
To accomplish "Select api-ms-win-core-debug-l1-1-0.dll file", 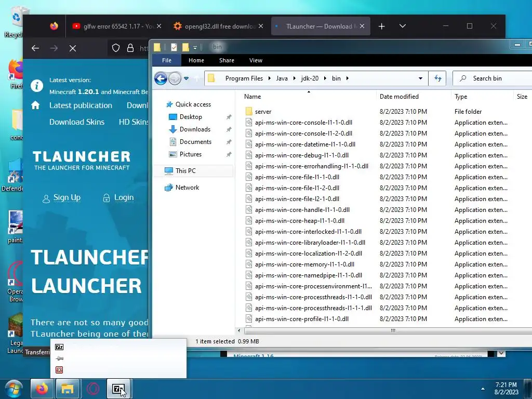I will click(302, 155).
